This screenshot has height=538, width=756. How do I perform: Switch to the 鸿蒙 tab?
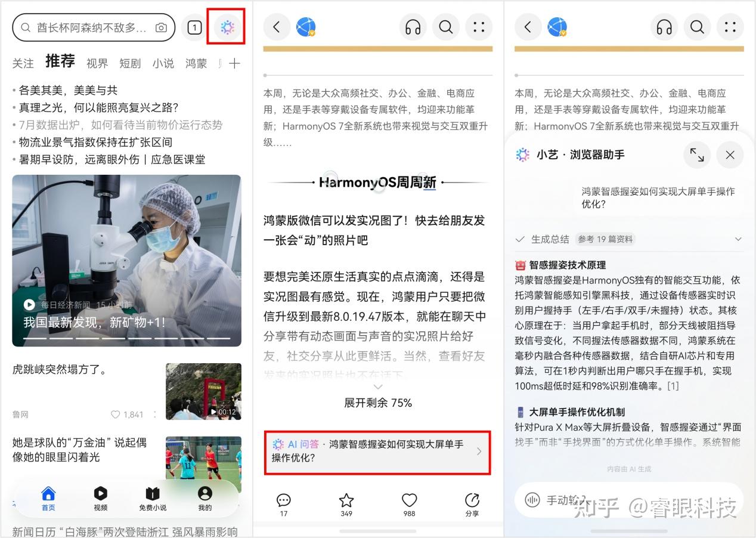click(196, 63)
